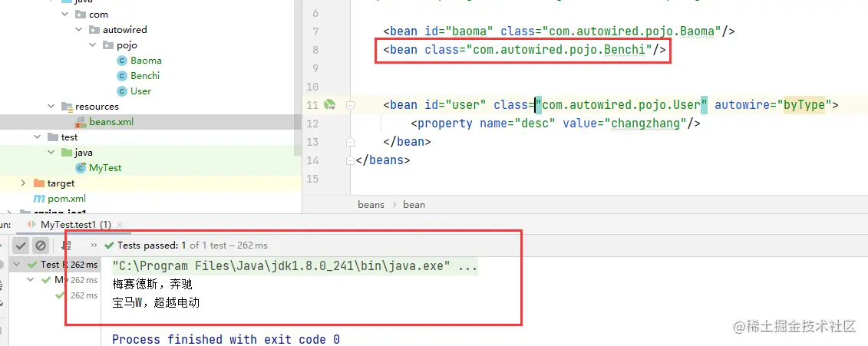Close the MyTest.test1 run tab
This screenshot has width=868, height=346.
120,225
